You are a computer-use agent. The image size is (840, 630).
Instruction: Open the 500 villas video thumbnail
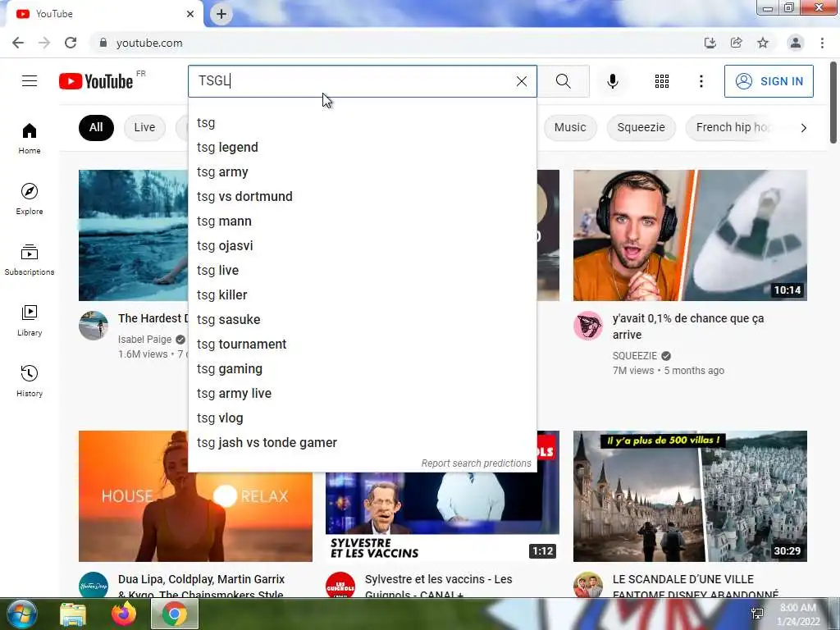690,496
